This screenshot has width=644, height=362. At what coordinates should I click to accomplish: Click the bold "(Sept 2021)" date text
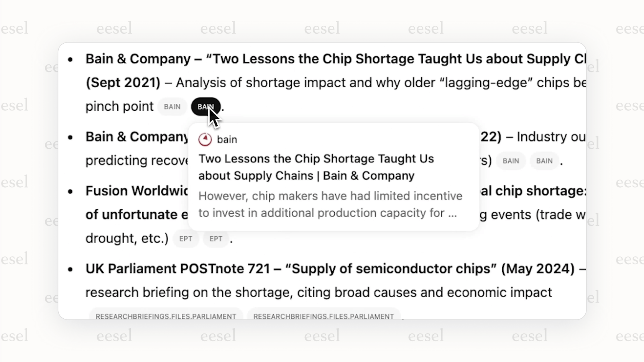123,83
